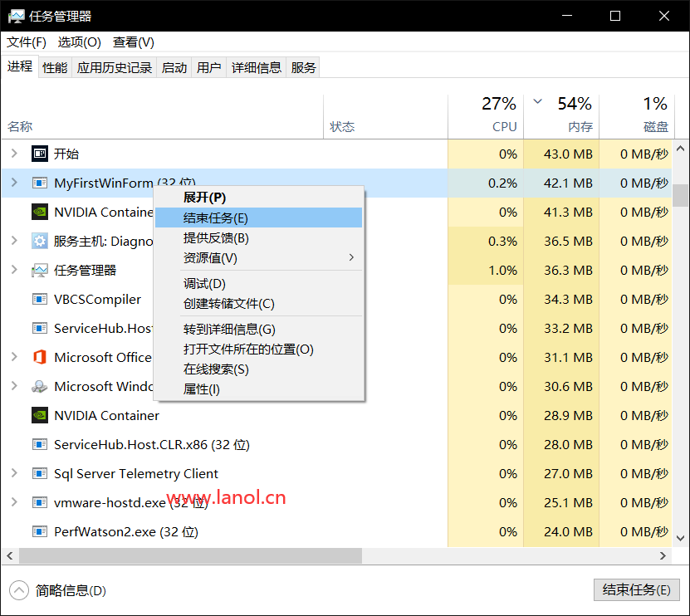Screen dimensions: 690x616
Task: Choose 在线搜索(S) in the context menu
Action: (258, 369)
